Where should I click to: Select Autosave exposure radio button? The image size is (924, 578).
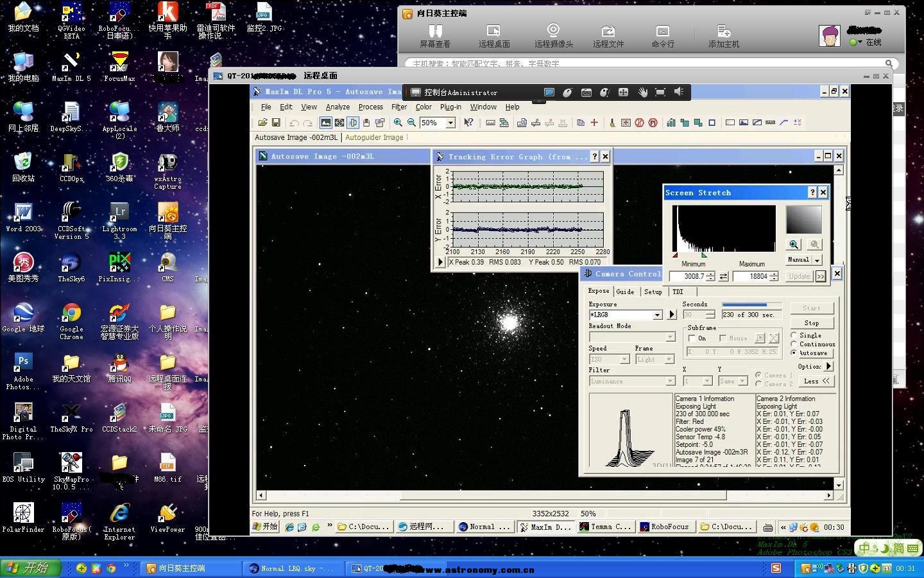794,353
